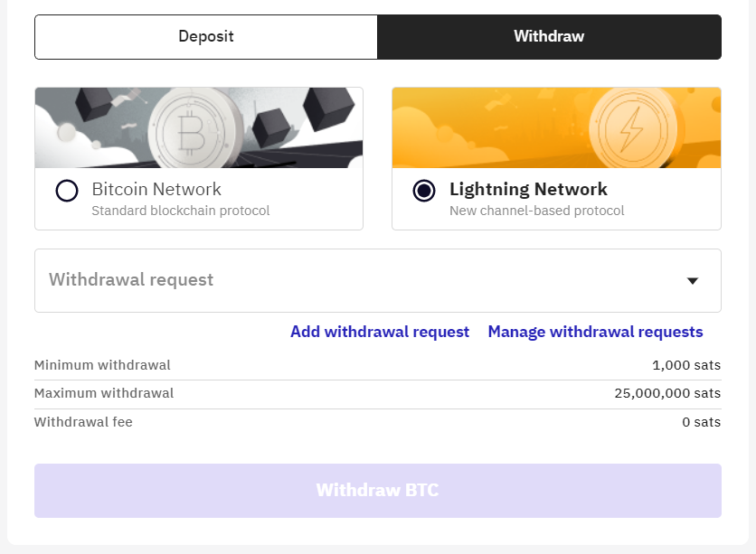The height and width of the screenshot is (554, 756).
Task: Click the Lightning bolt coin icon
Action: tap(630, 128)
